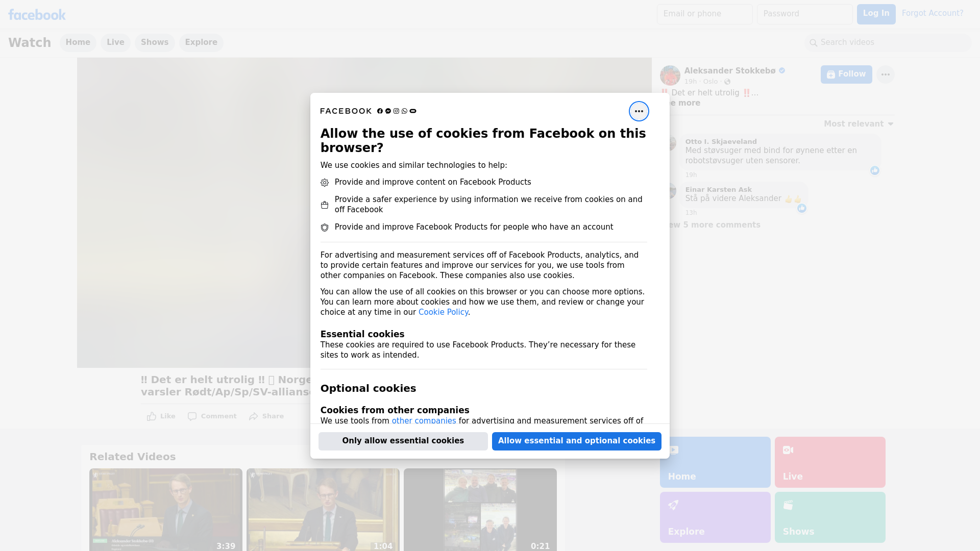980x551 pixels.
Task: Open the post options ellipsis beside Follow
Action: 885,74
